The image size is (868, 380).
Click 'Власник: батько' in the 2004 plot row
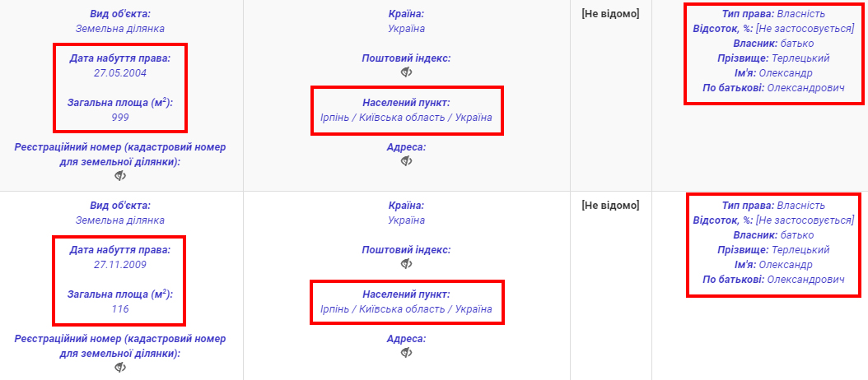coord(772,44)
